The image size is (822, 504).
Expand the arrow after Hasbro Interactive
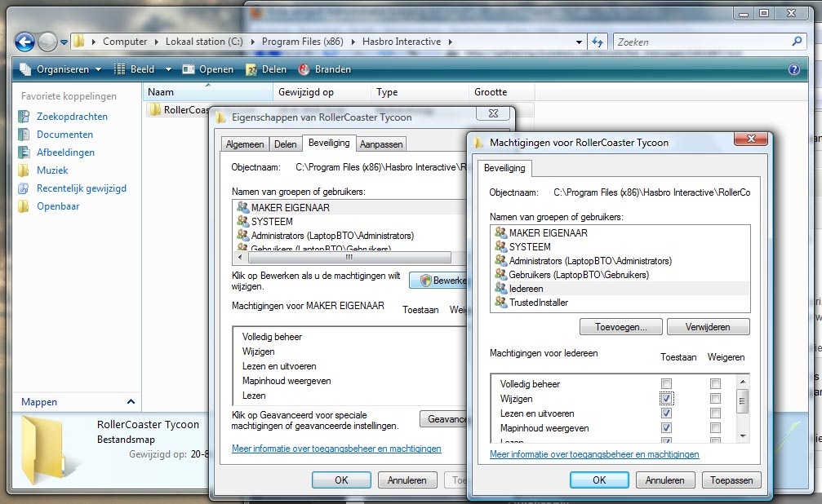[451, 42]
